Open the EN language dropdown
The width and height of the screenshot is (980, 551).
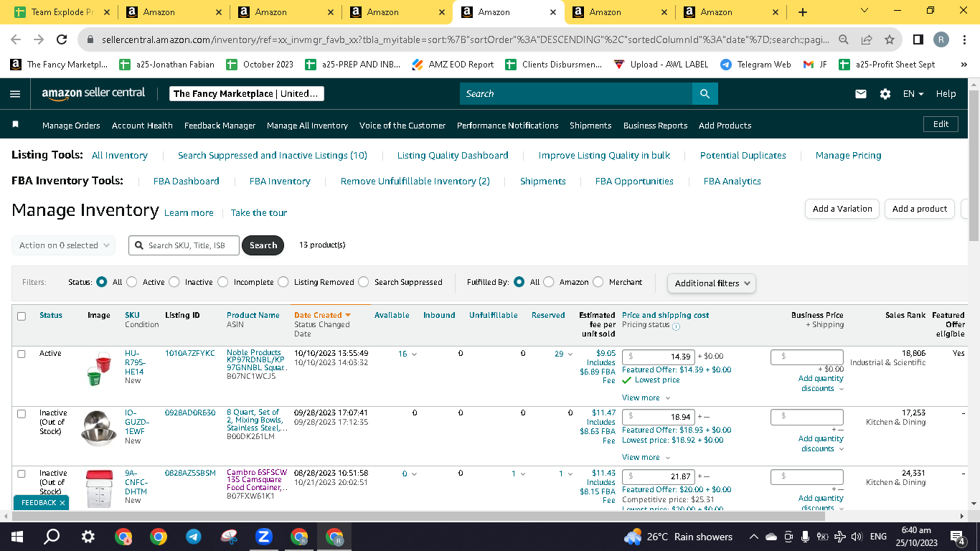(x=913, y=94)
